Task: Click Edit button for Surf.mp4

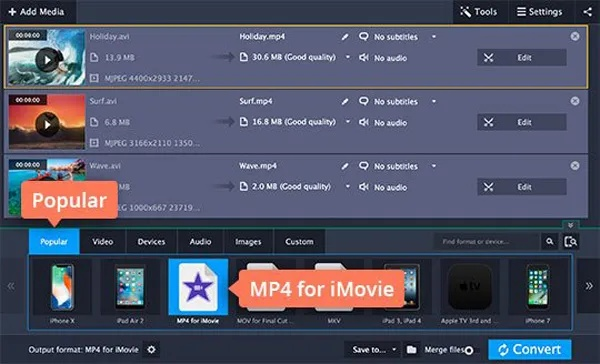Action: [522, 122]
